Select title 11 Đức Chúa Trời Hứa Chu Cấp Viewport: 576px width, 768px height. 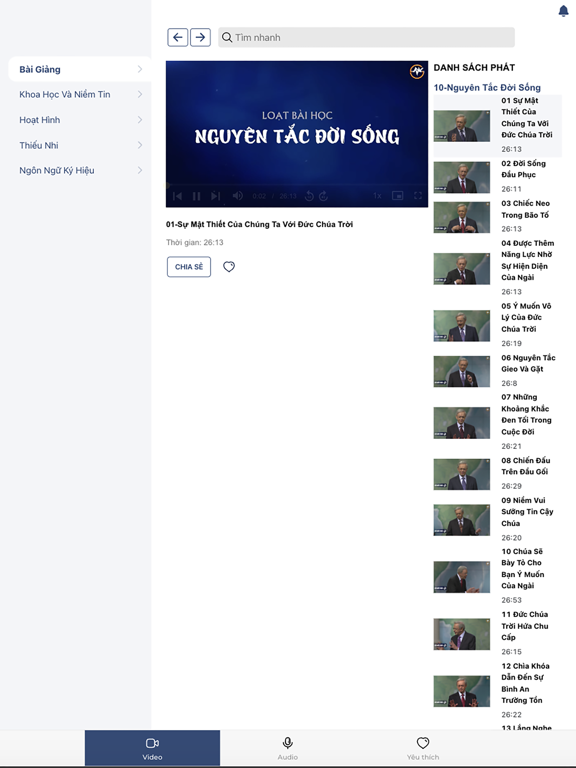525,626
